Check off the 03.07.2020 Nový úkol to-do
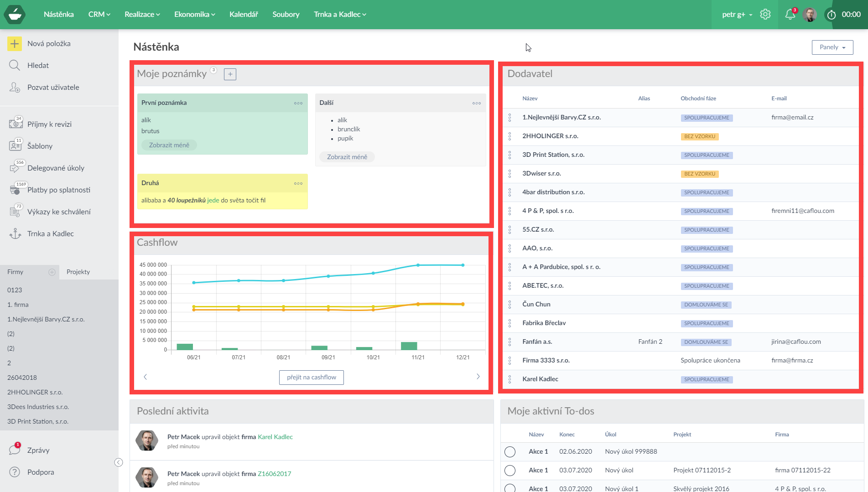The width and height of the screenshot is (868, 492). [x=510, y=471]
